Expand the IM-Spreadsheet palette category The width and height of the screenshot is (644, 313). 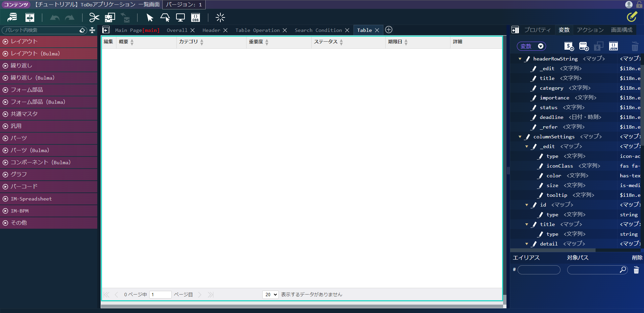pyautogui.click(x=49, y=199)
